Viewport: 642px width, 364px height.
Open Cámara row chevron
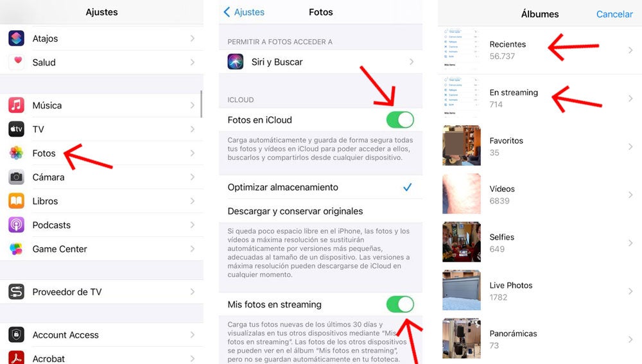(193, 177)
